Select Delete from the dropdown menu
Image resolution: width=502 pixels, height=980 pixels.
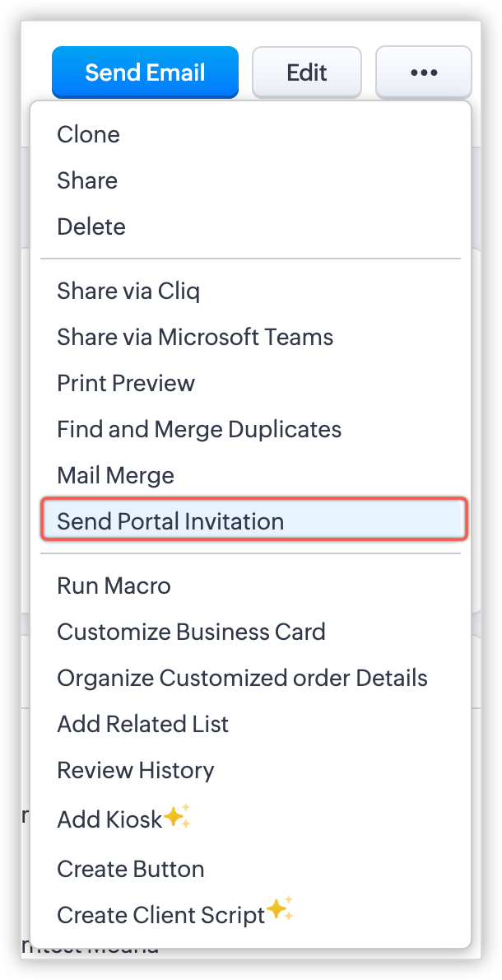(91, 226)
